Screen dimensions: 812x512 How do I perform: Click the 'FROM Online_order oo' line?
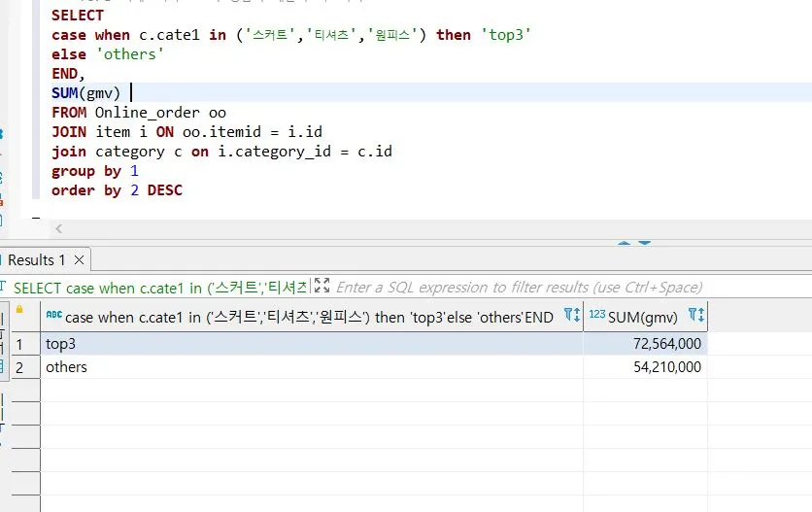point(138,113)
